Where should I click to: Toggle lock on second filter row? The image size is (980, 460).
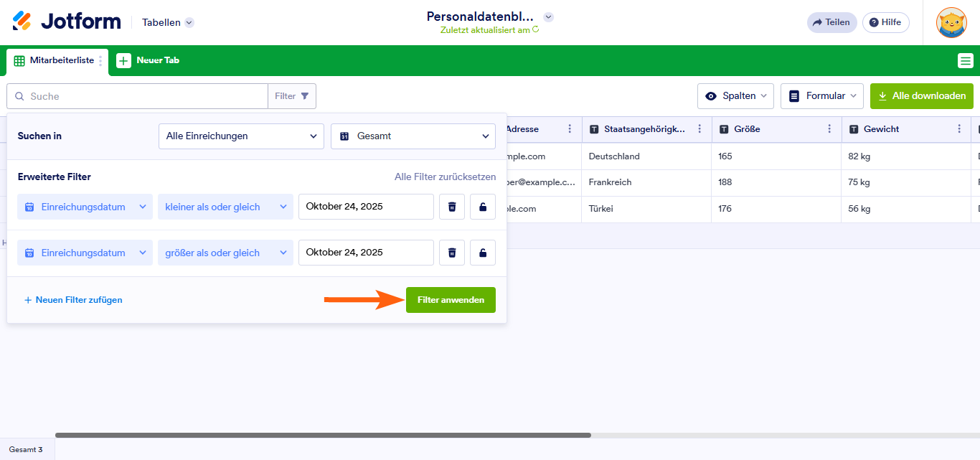click(483, 253)
